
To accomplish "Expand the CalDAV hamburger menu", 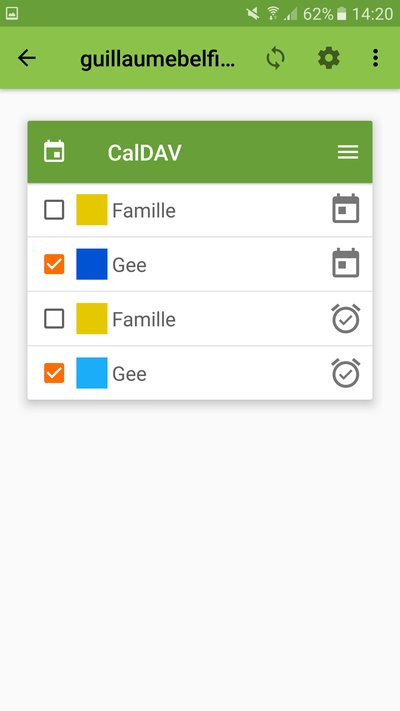I will click(348, 152).
